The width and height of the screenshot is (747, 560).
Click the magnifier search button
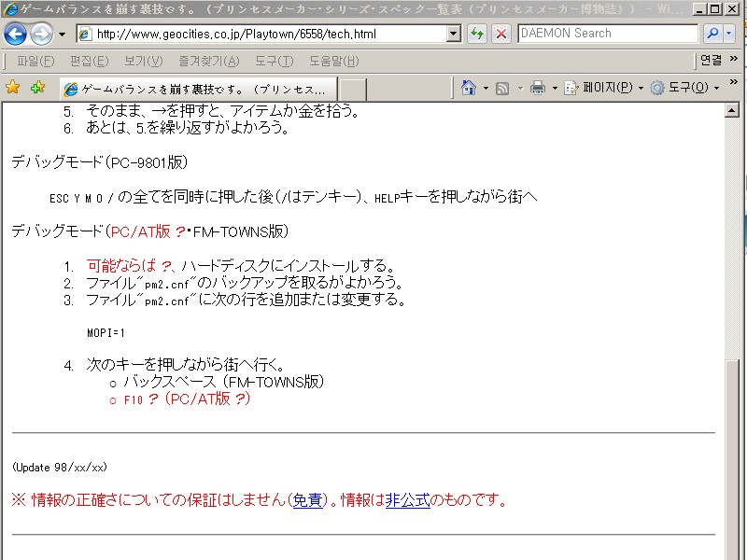[x=712, y=34]
